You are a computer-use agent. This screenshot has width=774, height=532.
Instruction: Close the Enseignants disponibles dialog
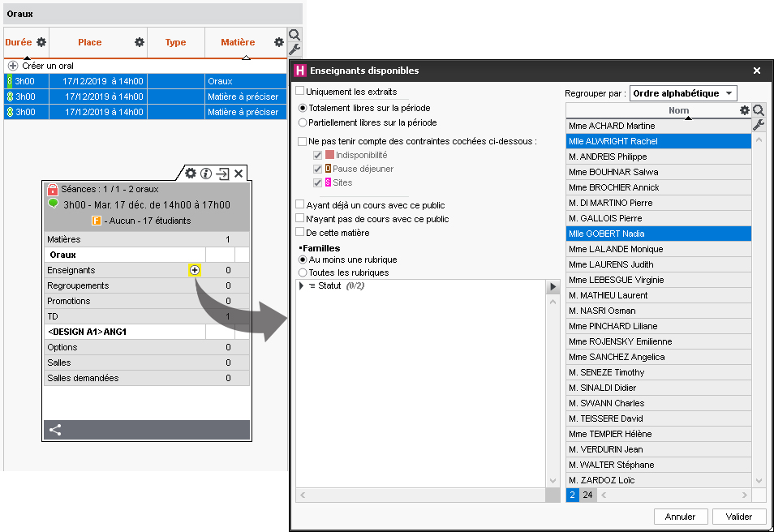757,71
